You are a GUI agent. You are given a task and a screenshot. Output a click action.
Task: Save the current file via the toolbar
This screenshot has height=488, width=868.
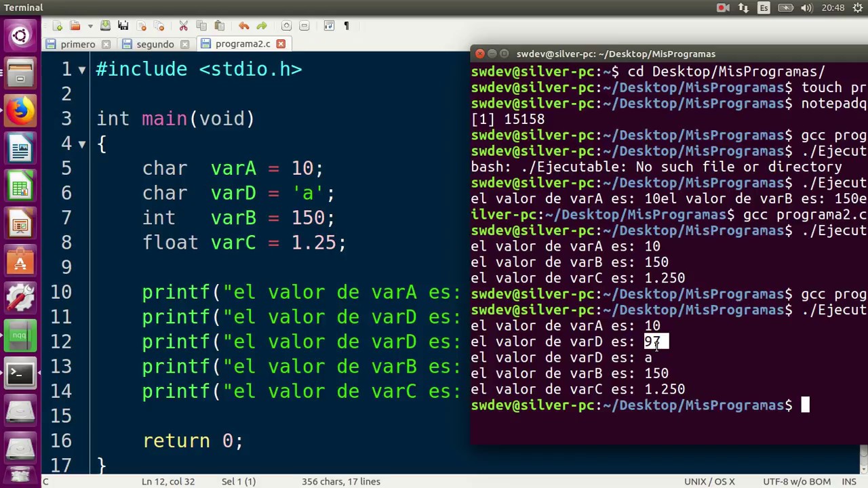click(x=105, y=26)
